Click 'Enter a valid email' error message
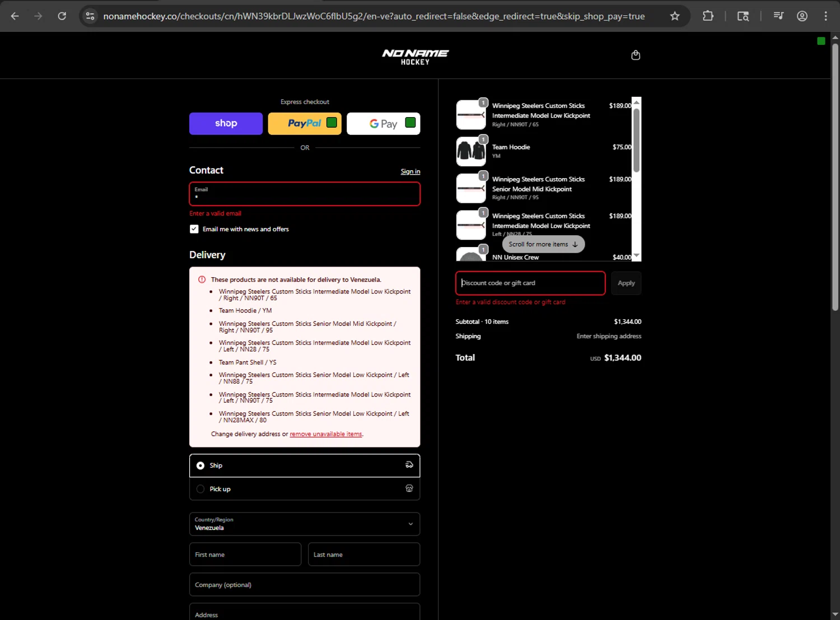Viewport: 840px width, 620px height. 216,213
